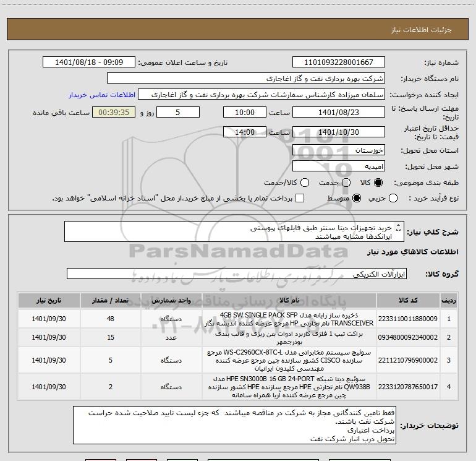Click the تاریخ نیاز column header
This screenshot has height=461, width=476.
pos(49,300)
